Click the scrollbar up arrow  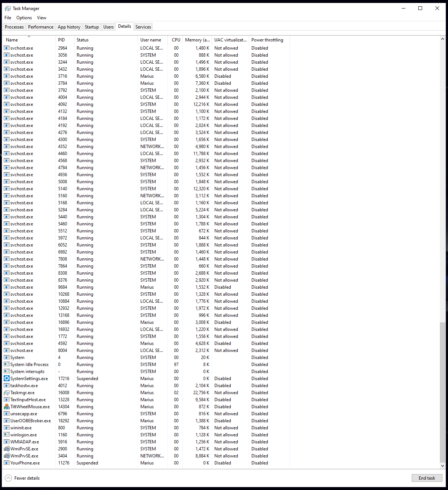coord(442,39)
